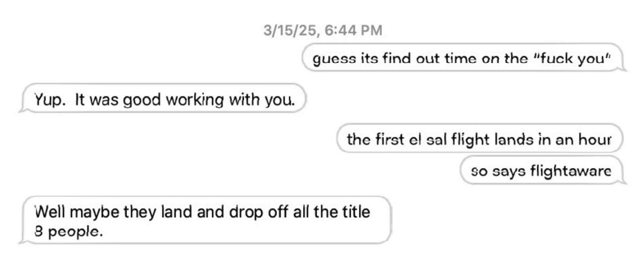Click the tail of the "Well maybe they land" bubble
The image size is (644, 257).
pos(24,239)
